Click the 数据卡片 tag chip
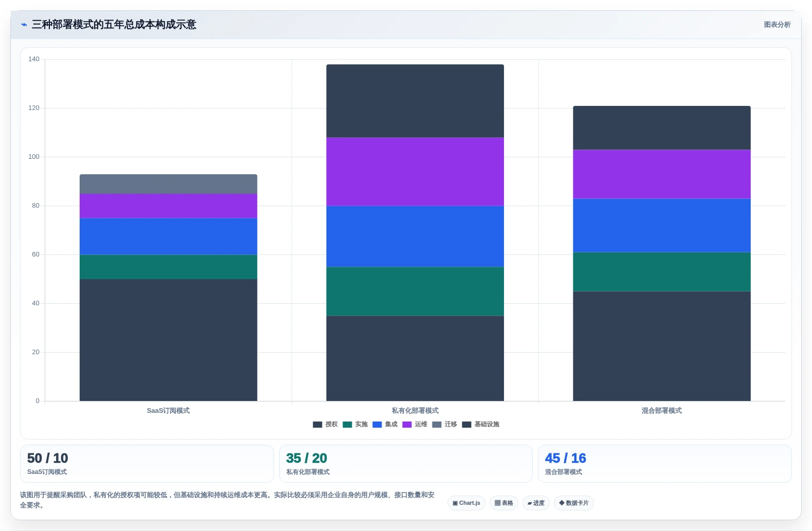Image resolution: width=812 pixels, height=531 pixels. [574, 503]
